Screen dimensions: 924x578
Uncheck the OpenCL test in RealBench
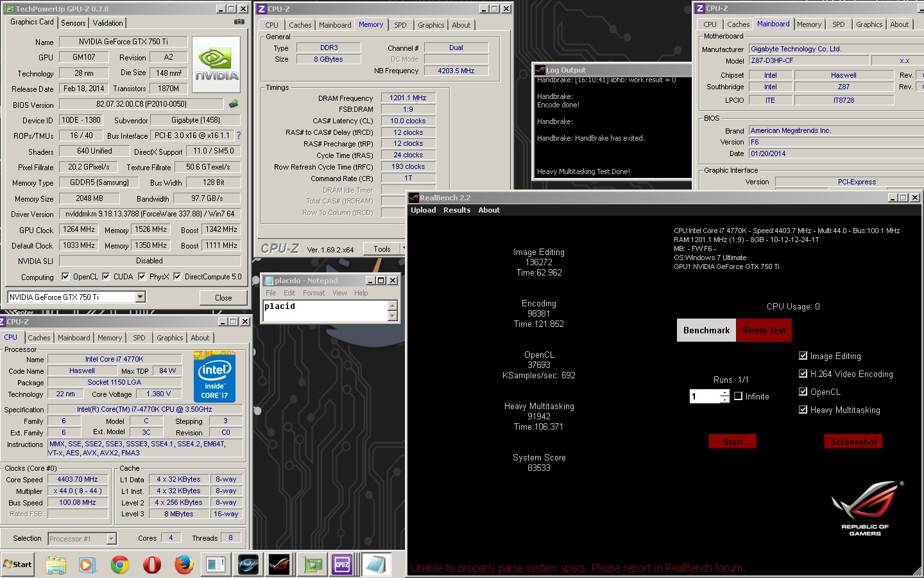803,391
